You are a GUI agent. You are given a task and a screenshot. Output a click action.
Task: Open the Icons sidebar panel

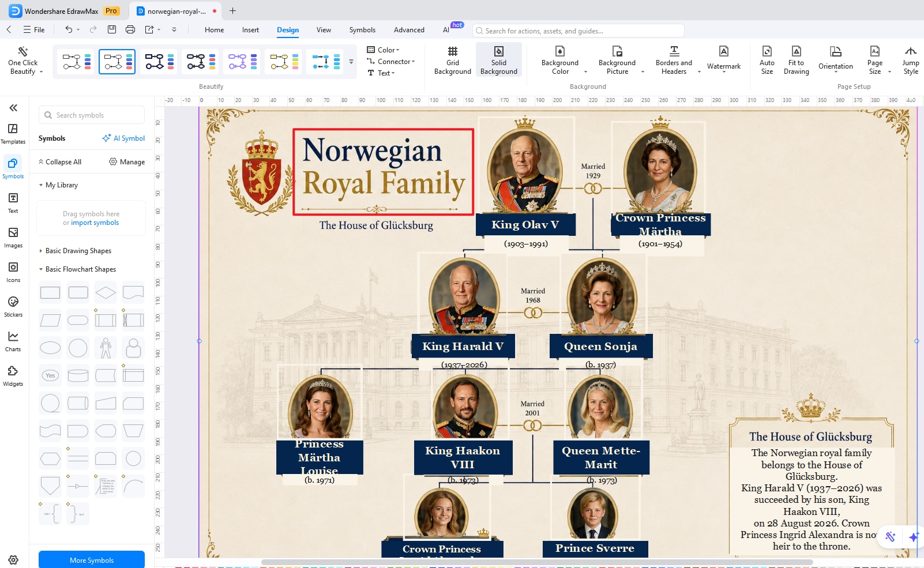click(x=13, y=272)
